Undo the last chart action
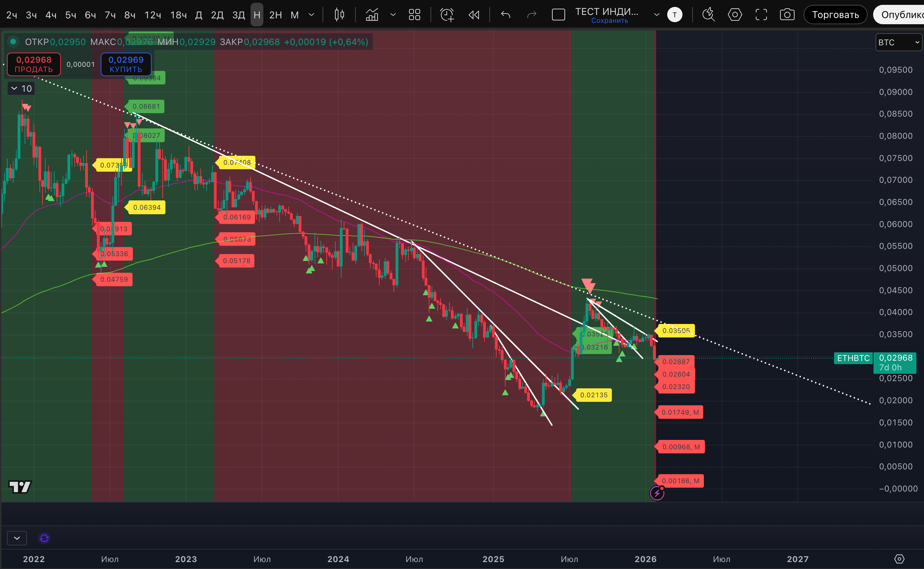 [x=506, y=15]
